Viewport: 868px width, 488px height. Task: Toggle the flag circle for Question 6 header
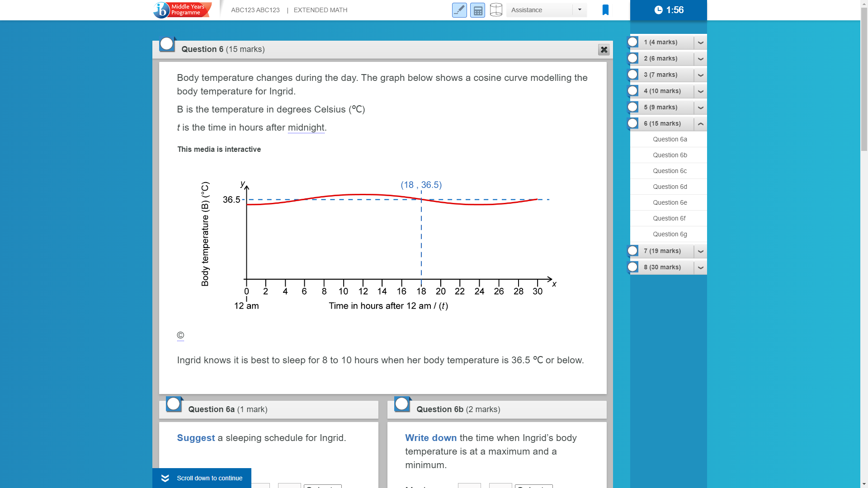point(167,44)
